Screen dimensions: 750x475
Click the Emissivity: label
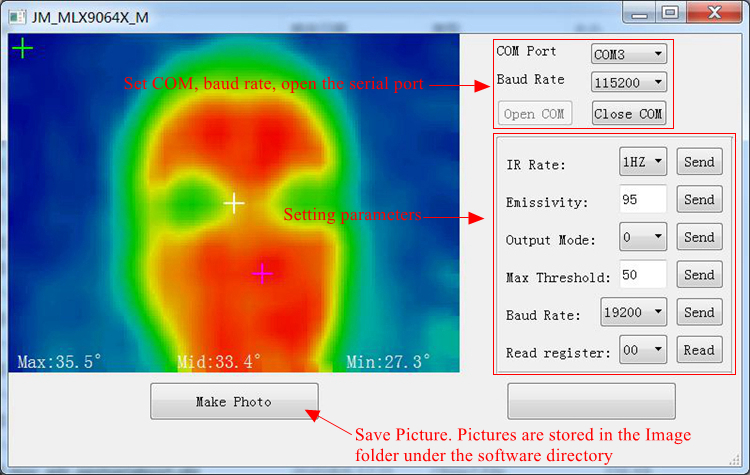(547, 203)
